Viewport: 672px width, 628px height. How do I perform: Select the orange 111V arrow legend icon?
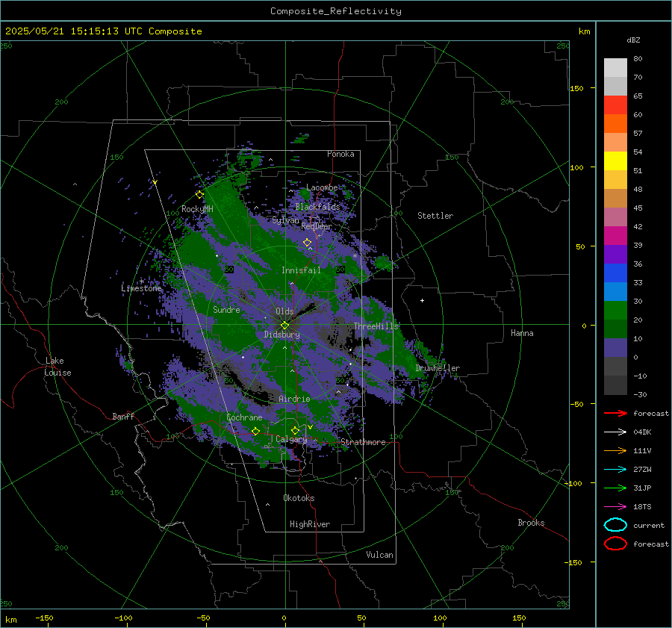[615, 450]
